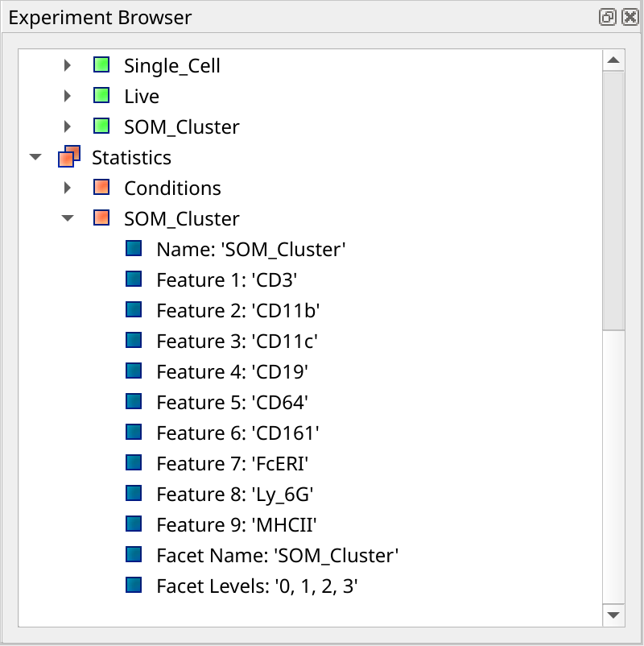Click the green Single_Cell operation icon
Viewport: 644px width, 646px height.
tap(101, 65)
